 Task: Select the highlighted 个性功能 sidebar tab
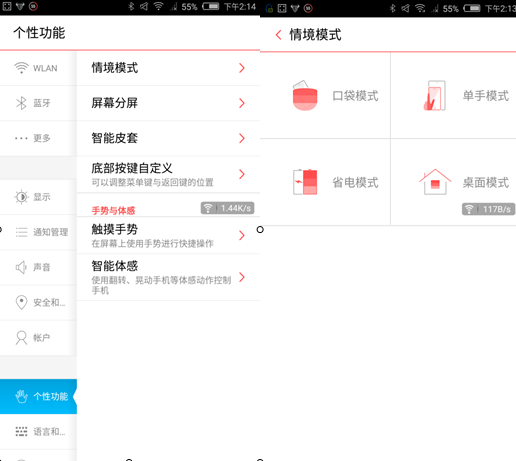38,396
